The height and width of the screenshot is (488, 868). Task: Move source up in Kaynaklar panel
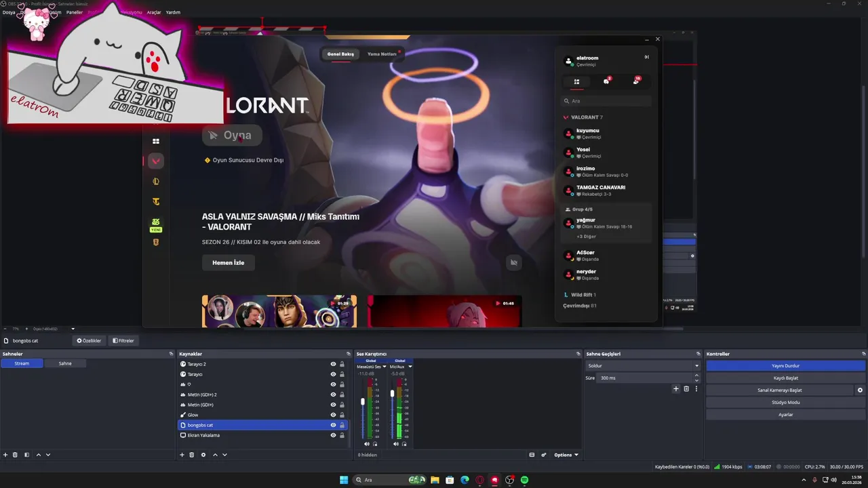(x=215, y=455)
